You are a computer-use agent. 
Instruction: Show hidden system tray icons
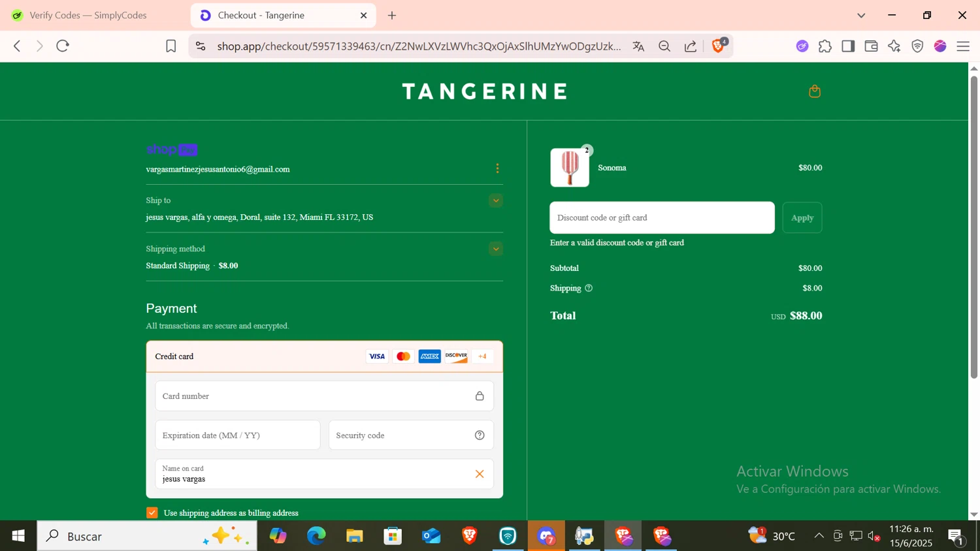[819, 536]
